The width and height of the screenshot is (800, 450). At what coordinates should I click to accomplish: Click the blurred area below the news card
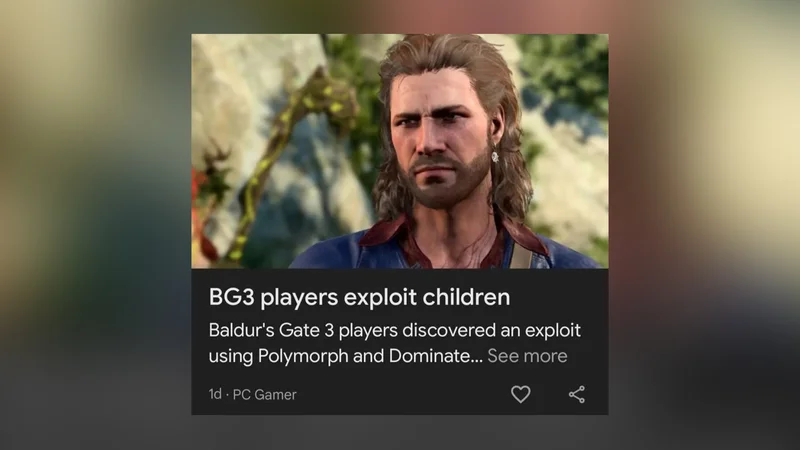coord(399,433)
